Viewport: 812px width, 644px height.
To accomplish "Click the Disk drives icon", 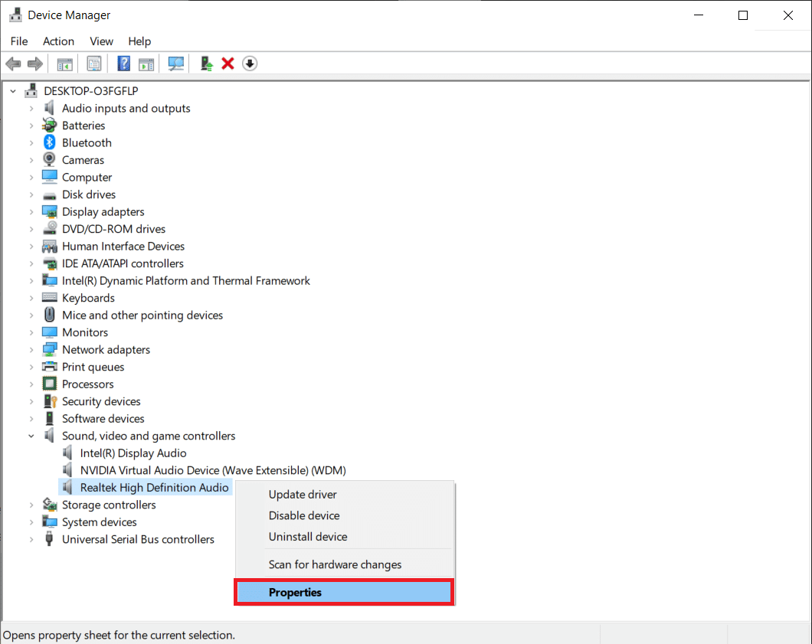I will pos(50,196).
